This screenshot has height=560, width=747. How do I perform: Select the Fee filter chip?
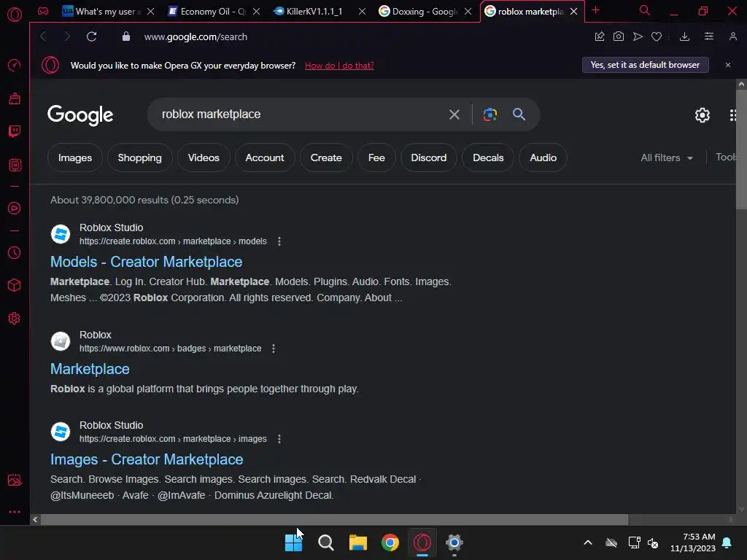coord(376,157)
